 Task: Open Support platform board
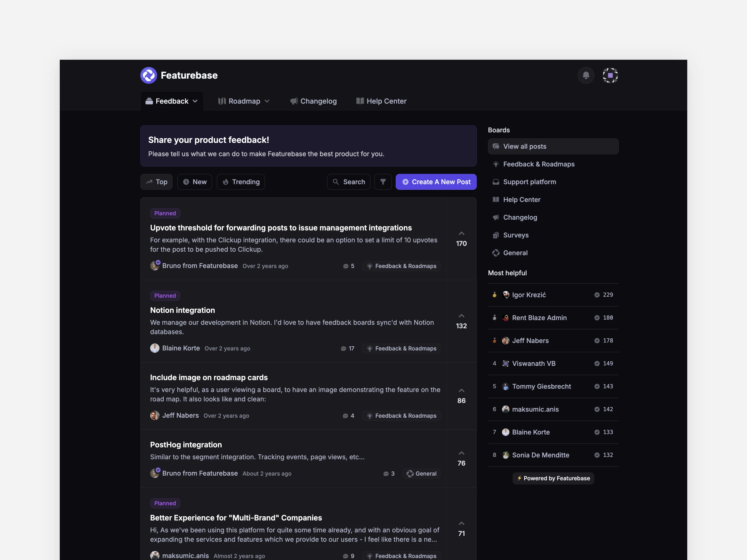tap(529, 182)
